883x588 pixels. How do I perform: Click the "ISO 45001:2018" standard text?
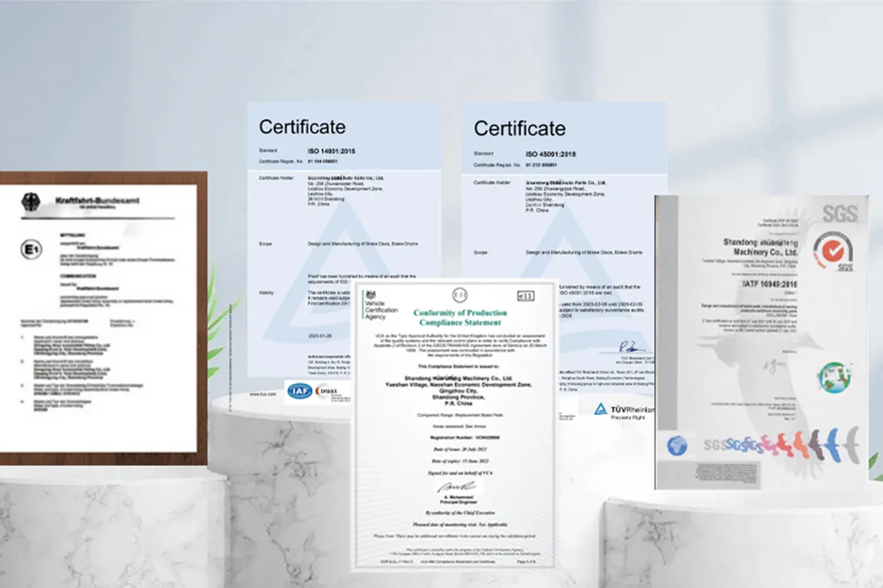click(x=551, y=154)
